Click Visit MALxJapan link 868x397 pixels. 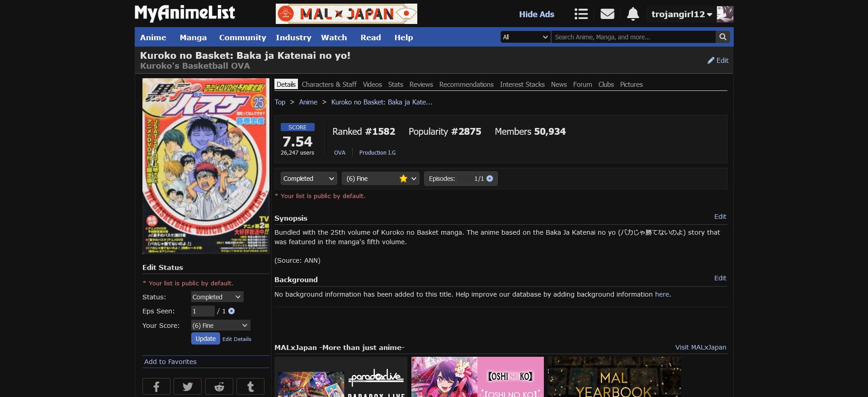(701, 347)
